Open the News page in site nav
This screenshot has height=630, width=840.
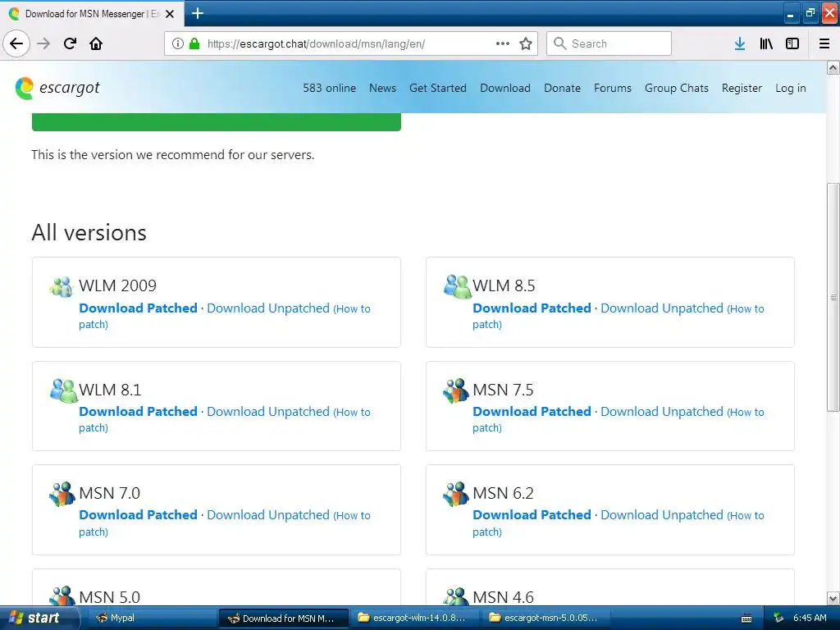tap(382, 88)
